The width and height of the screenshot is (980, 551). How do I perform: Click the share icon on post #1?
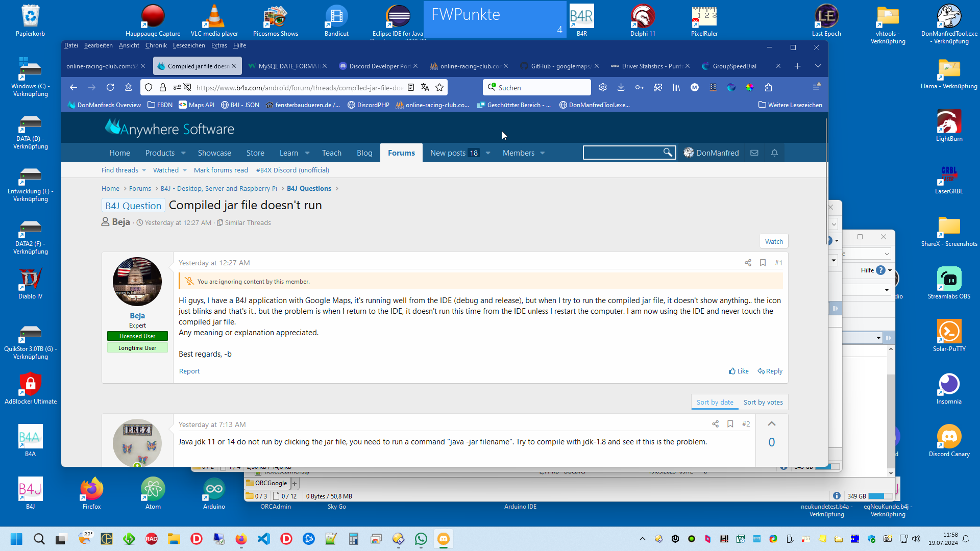pyautogui.click(x=748, y=263)
